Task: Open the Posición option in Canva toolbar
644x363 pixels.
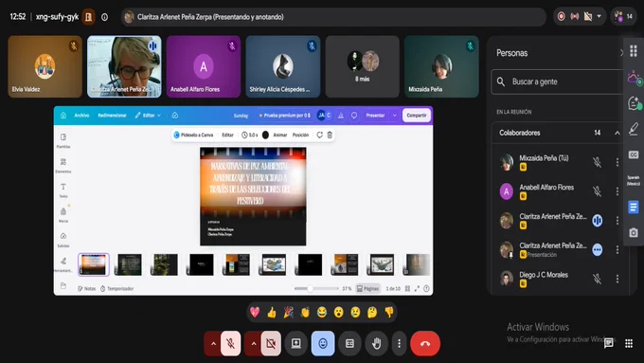Action: click(x=300, y=135)
